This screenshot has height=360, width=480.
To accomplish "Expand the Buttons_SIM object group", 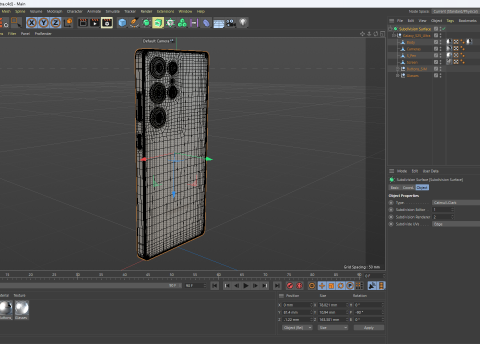I will point(397,69).
